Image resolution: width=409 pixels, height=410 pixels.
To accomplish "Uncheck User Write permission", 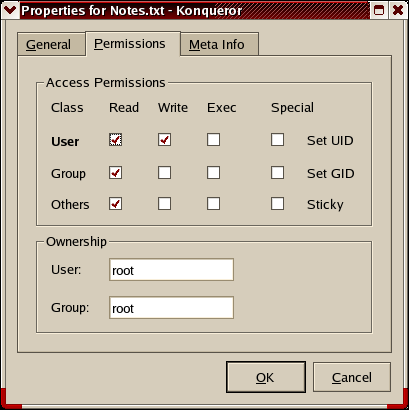I will coord(164,140).
